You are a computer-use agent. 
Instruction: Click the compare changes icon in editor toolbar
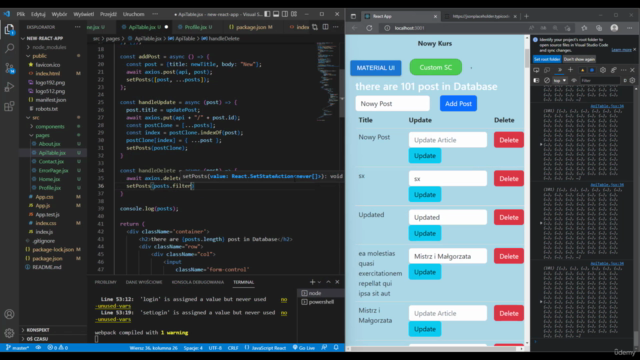[315, 27]
